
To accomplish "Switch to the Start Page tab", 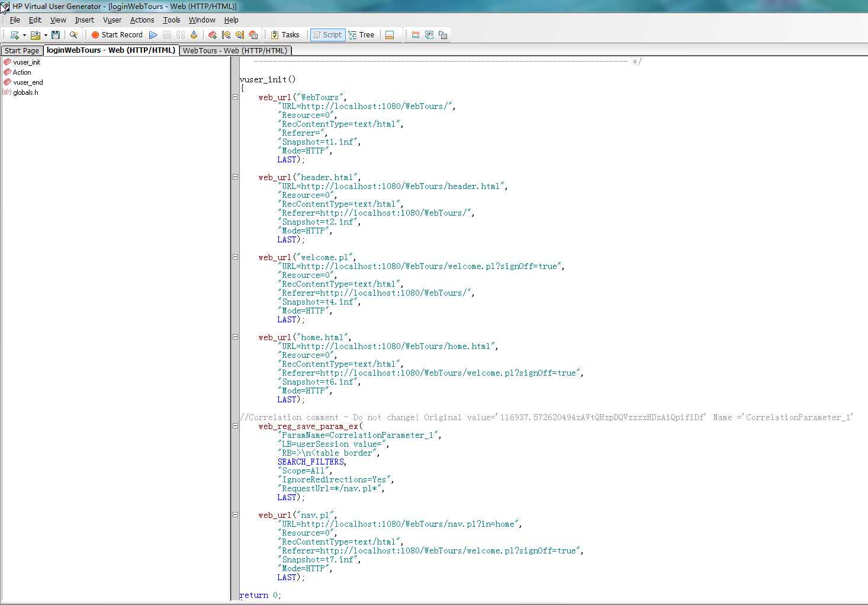I will coord(22,51).
